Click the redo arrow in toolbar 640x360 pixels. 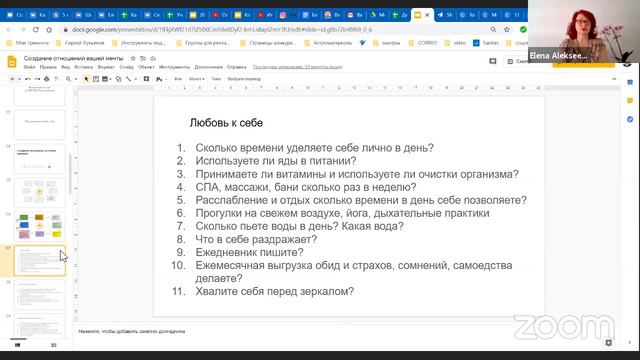click(x=37, y=79)
